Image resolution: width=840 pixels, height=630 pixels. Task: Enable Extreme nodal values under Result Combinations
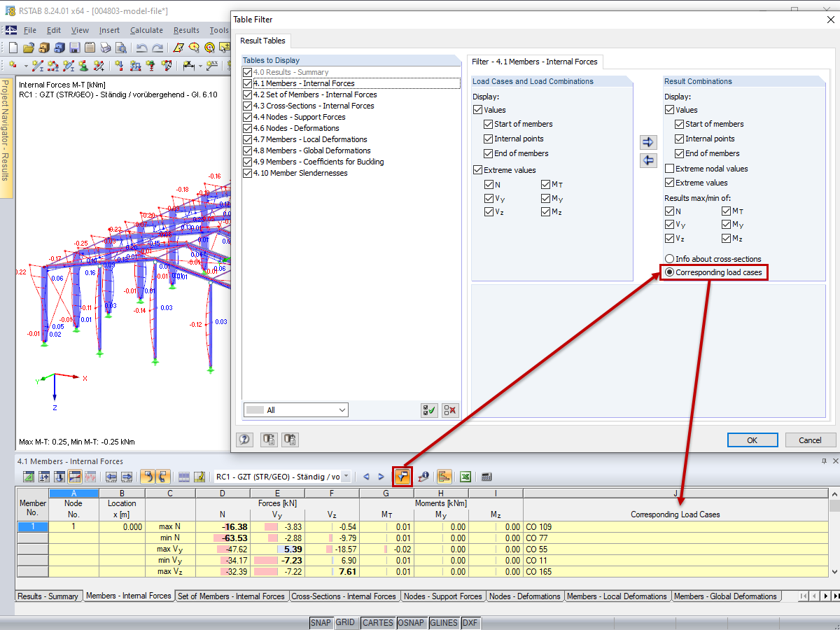[x=670, y=168]
